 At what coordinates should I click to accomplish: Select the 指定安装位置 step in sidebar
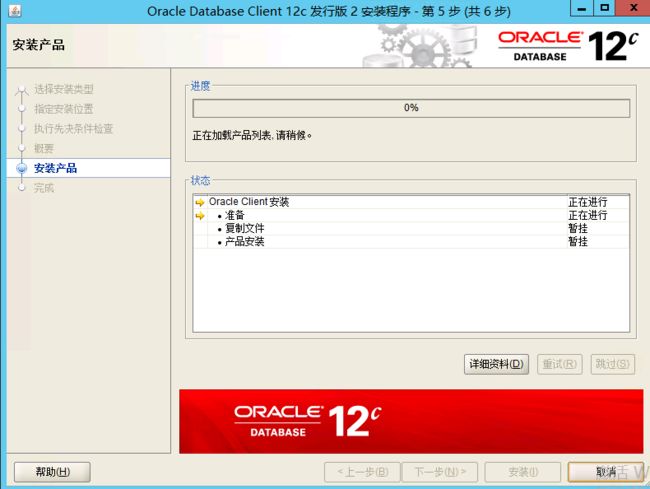tap(63, 109)
